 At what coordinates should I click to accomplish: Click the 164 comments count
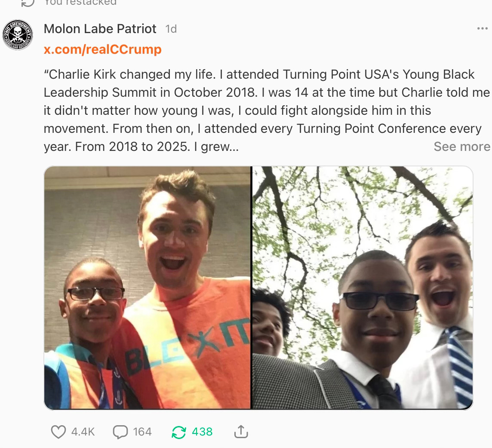(x=142, y=432)
